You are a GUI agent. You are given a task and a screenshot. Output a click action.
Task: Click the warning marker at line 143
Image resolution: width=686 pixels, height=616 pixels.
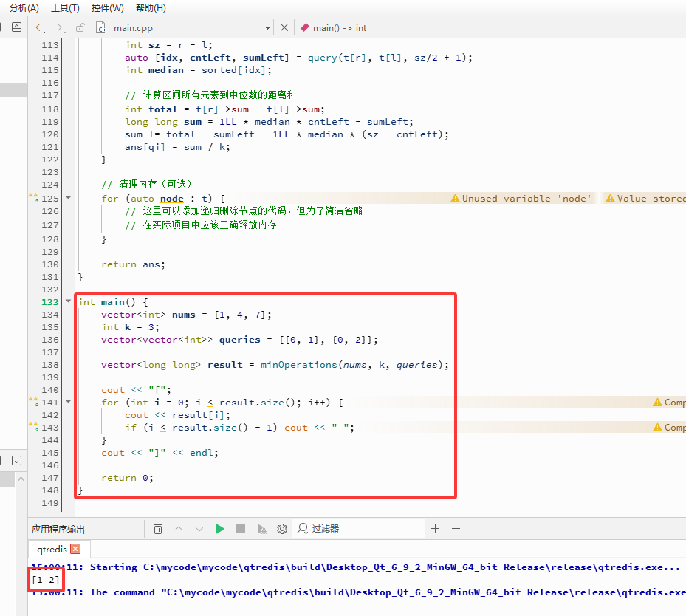33,426
